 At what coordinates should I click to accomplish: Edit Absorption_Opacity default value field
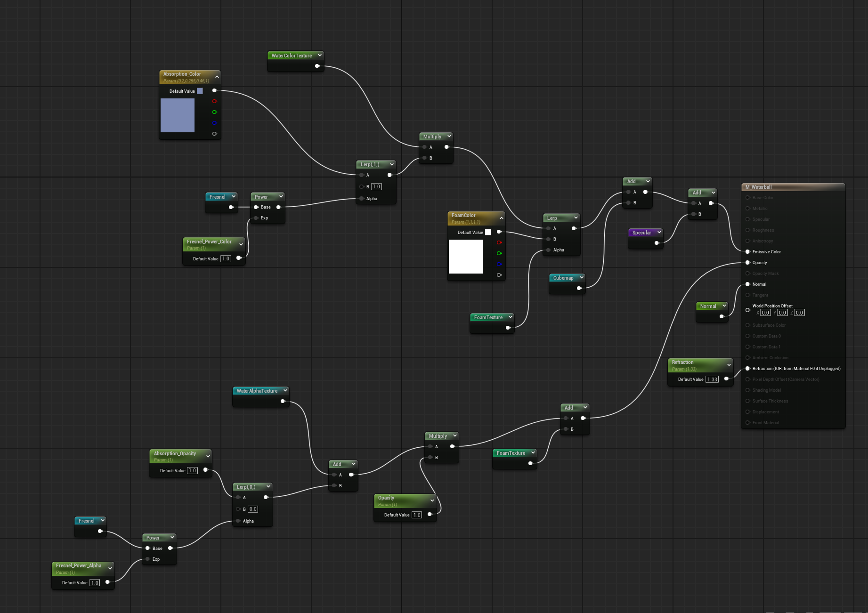coord(193,470)
